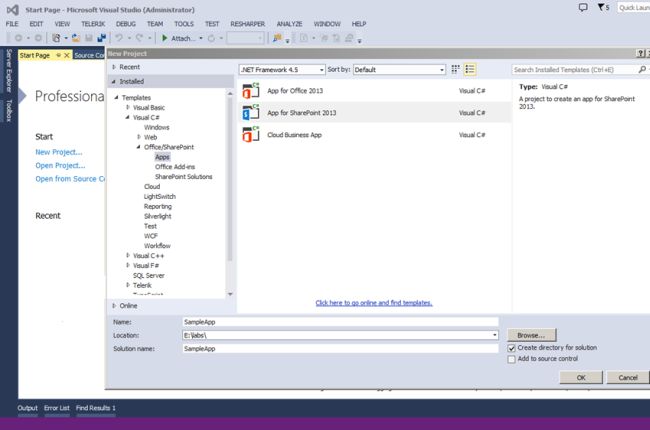
Task: Select the LightSwitch tree item
Action: (160, 197)
